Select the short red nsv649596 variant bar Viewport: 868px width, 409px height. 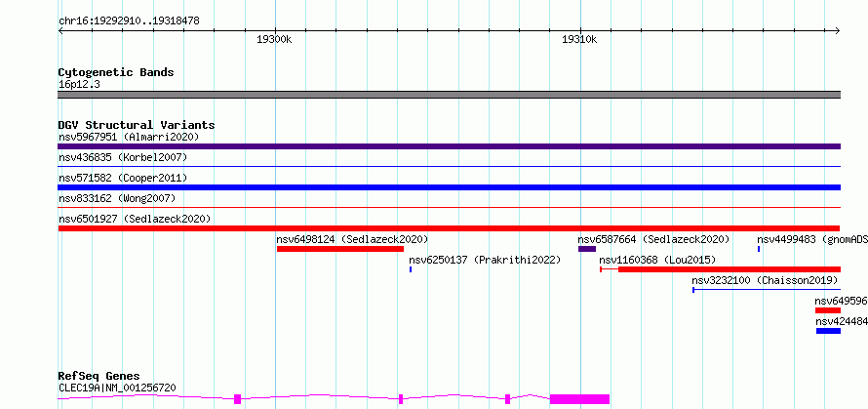(828, 310)
